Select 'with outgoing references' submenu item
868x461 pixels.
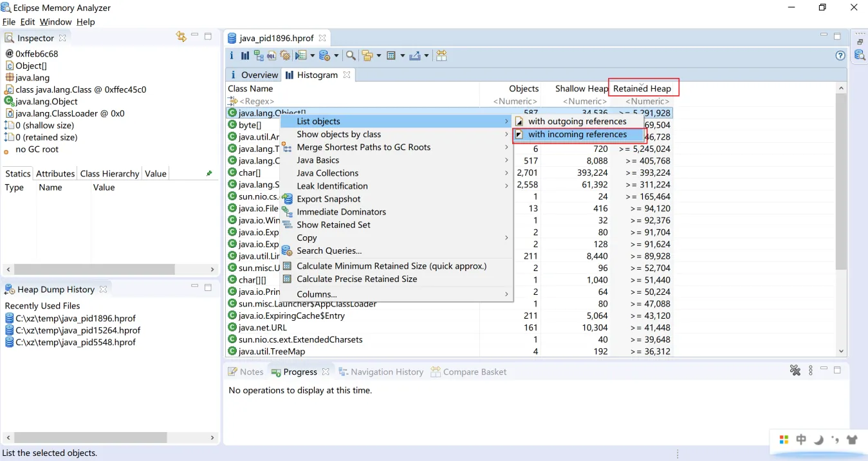coord(578,121)
